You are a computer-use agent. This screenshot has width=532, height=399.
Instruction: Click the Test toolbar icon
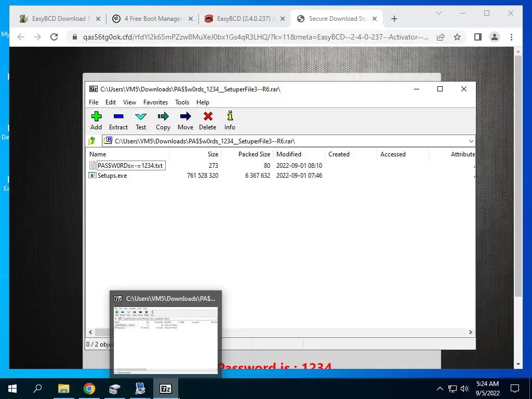tap(141, 116)
